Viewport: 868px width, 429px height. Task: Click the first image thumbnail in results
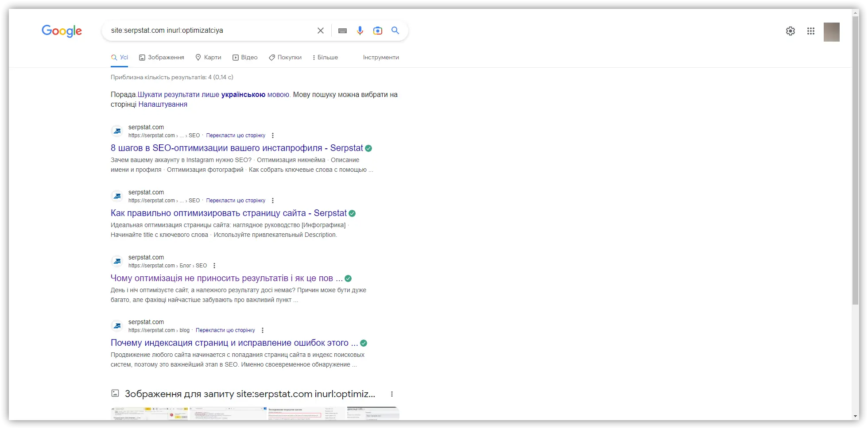[x=149, y=414]
